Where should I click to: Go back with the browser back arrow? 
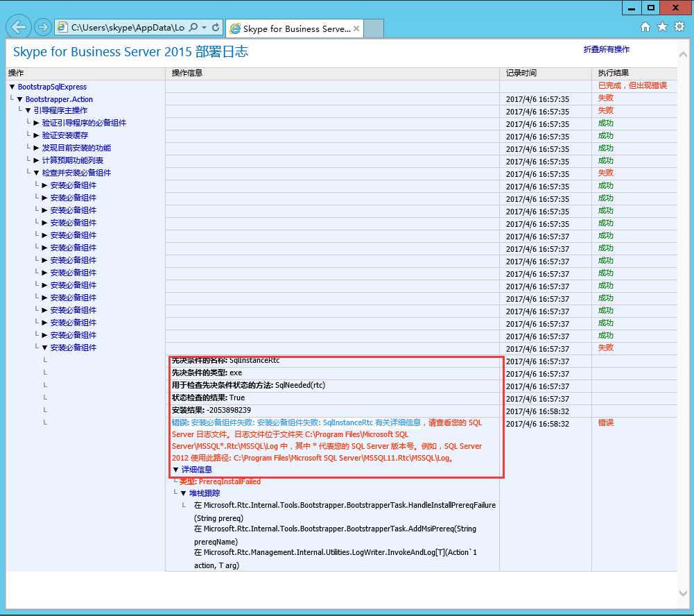(x=19, y=27)
